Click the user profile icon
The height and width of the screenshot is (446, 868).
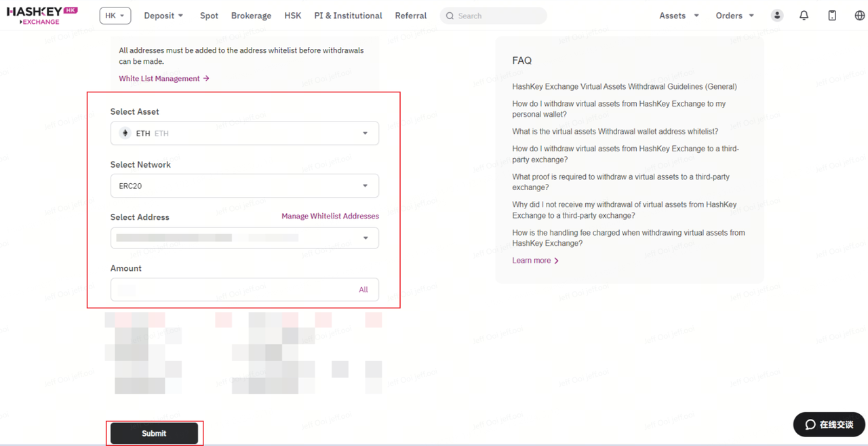[776, 16]
